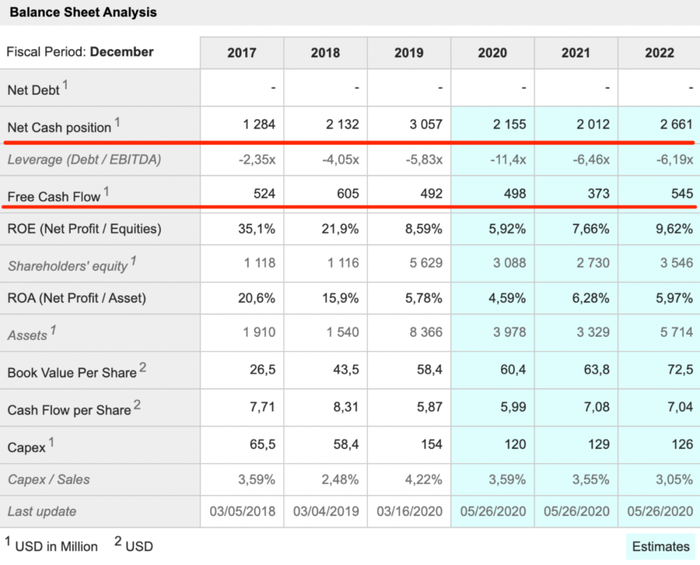Click the Balance Sheet Analysis title
Image resolution: width=700 pixels, height=565 pixels.
coord(83,12)
